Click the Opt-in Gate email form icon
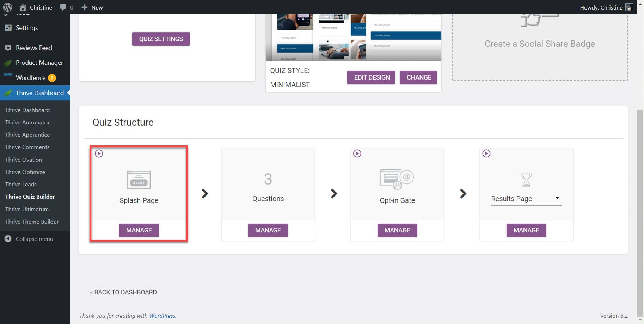Screen dimensions: 644x324 pos(397,179)
